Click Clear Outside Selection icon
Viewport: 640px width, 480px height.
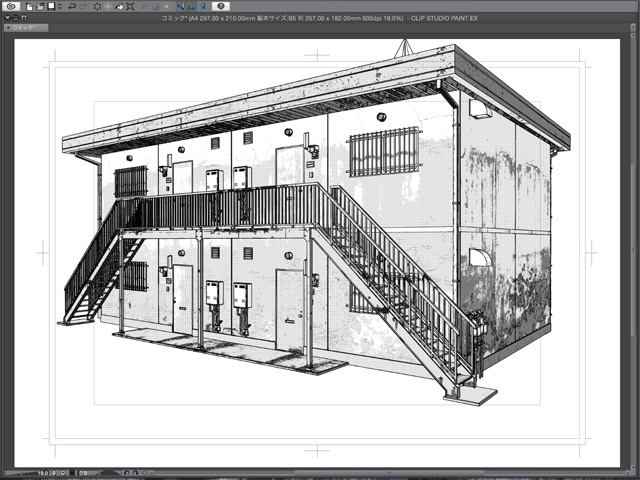[x=108, y=7]
